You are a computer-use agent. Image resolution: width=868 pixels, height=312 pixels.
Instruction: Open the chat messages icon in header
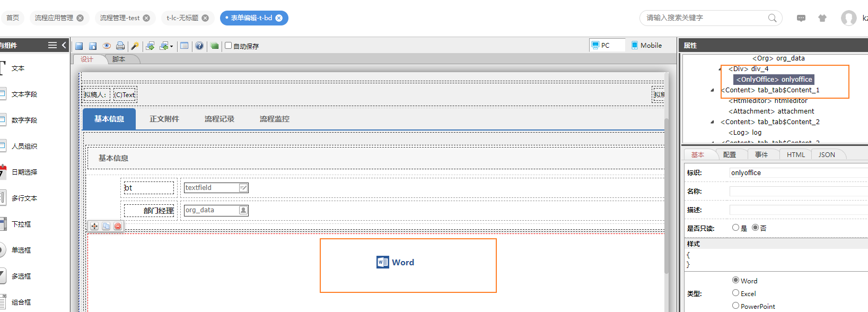(x=801, y=18)
